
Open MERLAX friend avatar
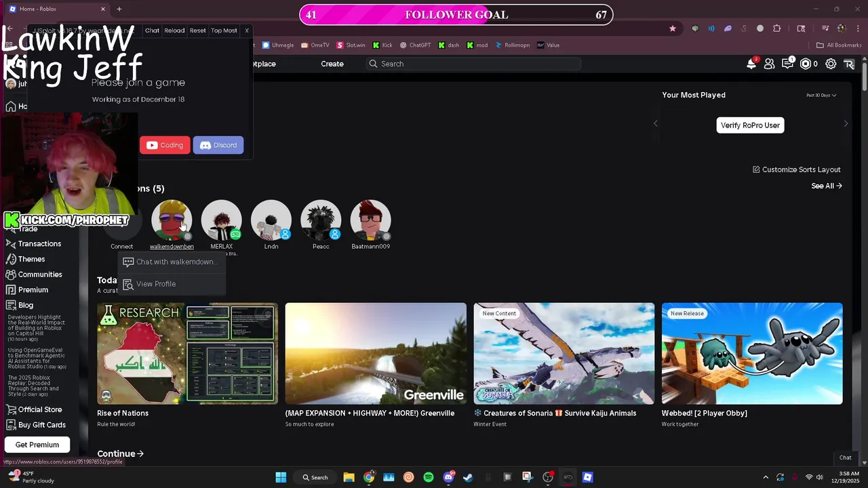221,220
